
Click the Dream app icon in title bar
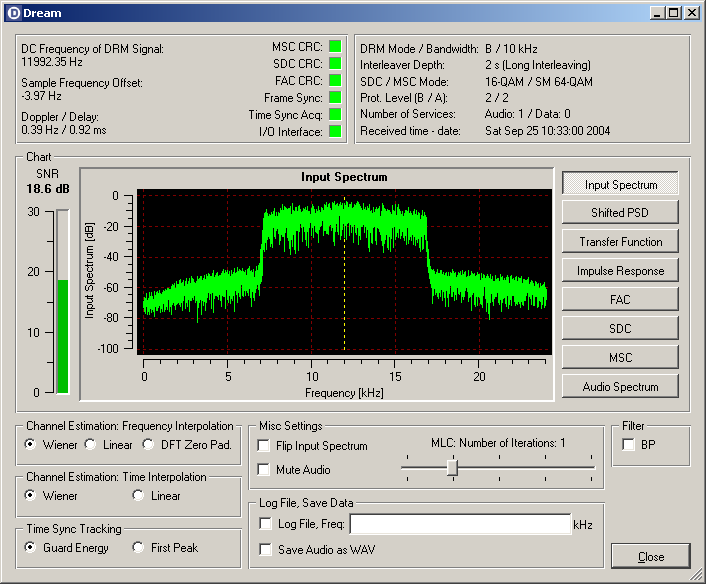tap(12, 13)
